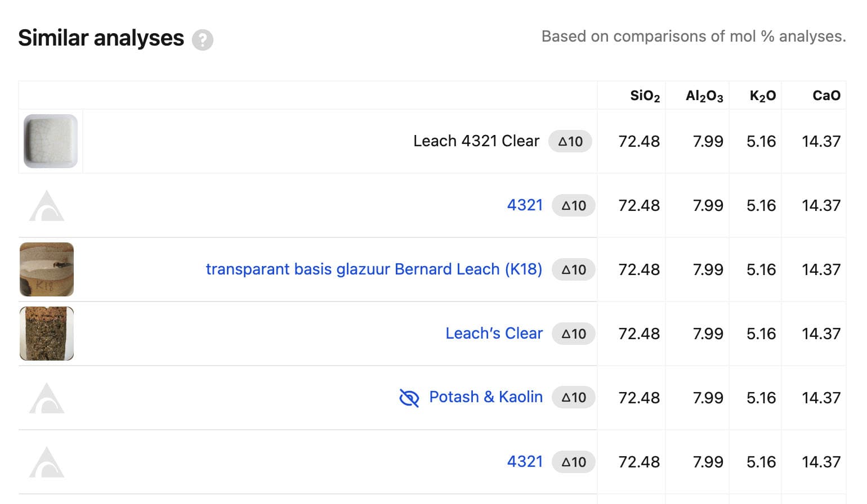The image size is (867, 504).
Task: Click the K2O column header
Action: coord(762,96)
